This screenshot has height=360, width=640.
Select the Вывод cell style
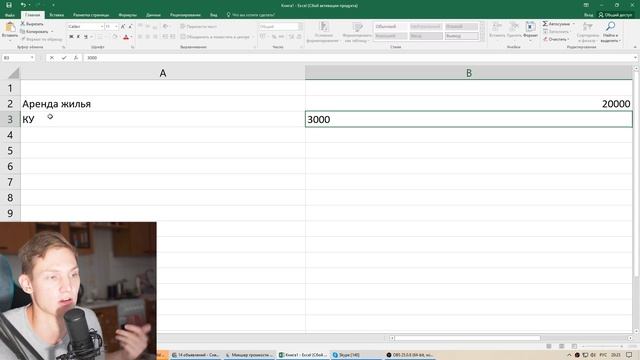point(461,36)
